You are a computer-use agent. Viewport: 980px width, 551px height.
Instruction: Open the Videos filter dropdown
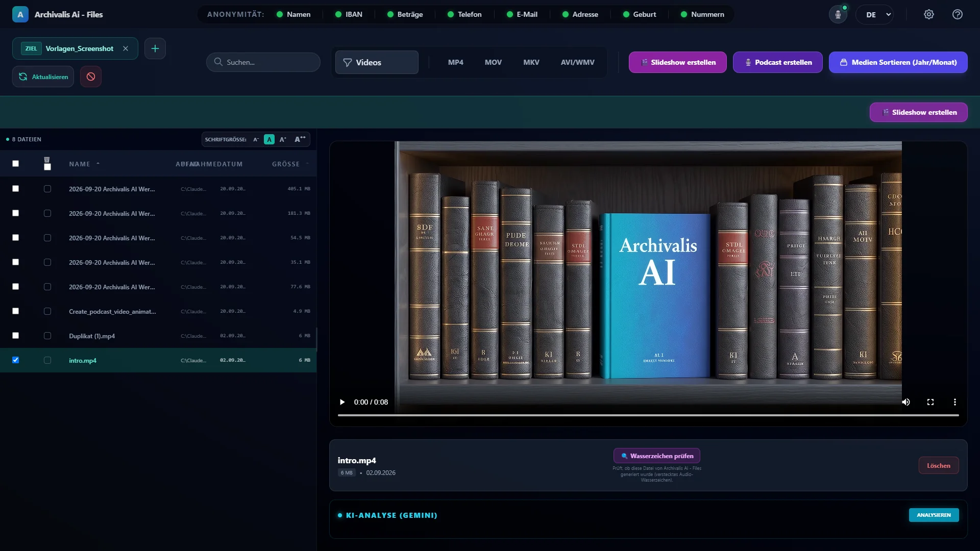tap(377, 62)
